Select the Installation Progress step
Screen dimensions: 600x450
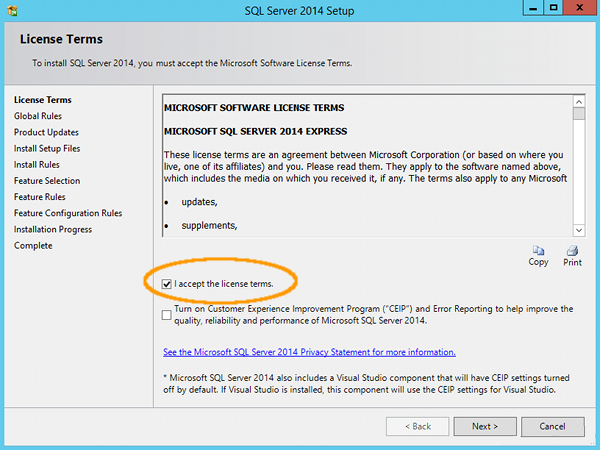pyautogui.click(x=53, y=229)
